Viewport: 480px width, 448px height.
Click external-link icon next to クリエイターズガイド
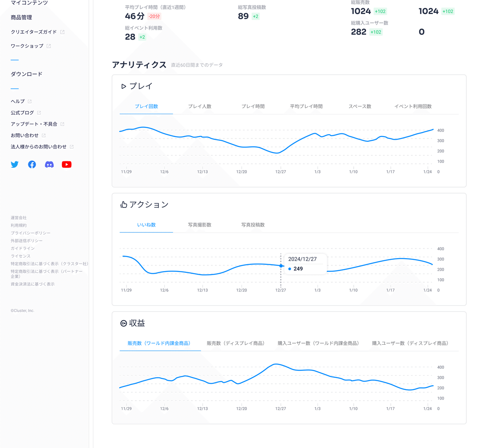click(x=62, y=32)
